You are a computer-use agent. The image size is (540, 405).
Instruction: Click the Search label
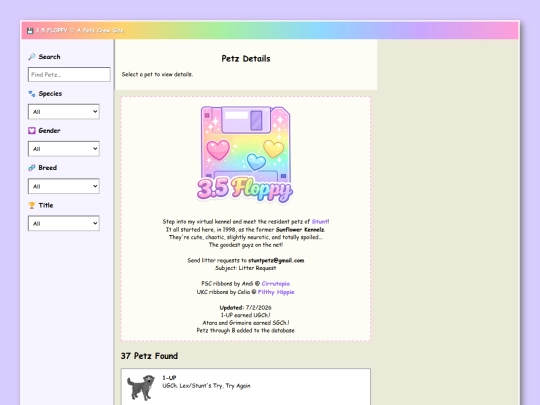[49, 56]
